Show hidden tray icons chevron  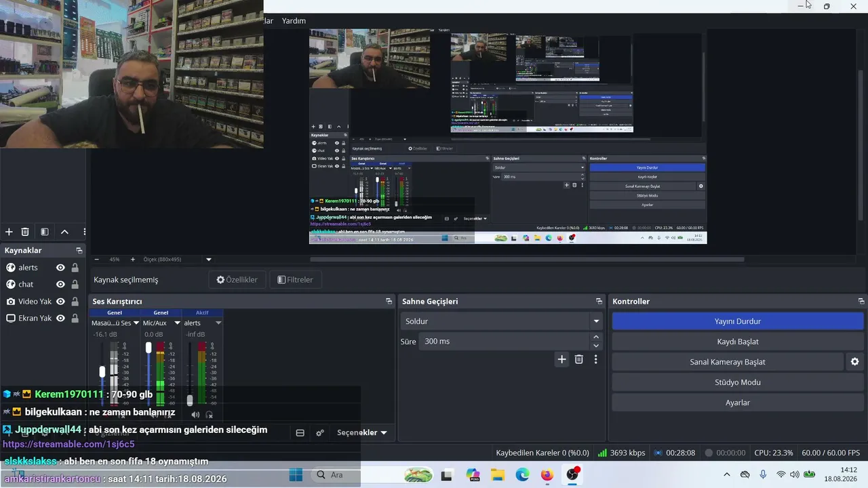727,474
